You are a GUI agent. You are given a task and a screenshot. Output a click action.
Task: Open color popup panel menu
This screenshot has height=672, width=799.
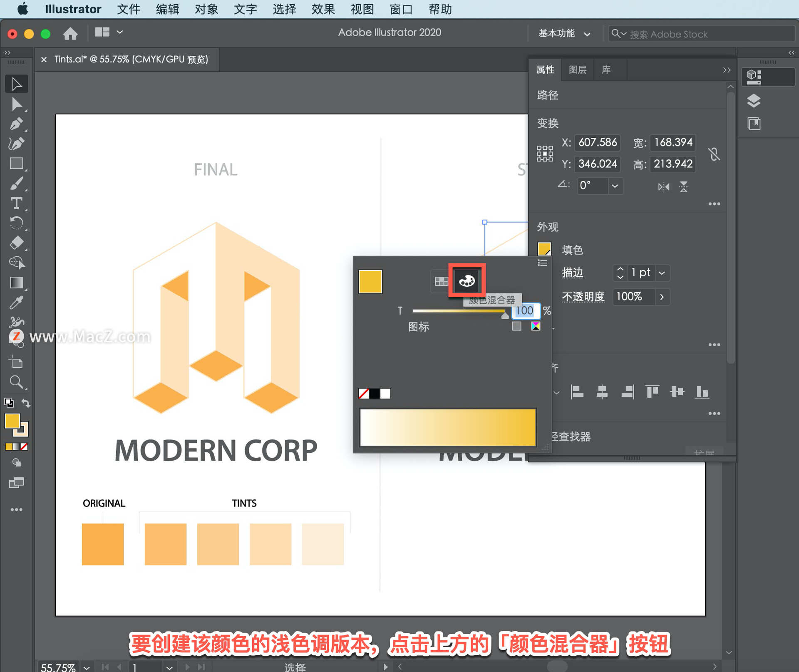click(x=542, y=263)
